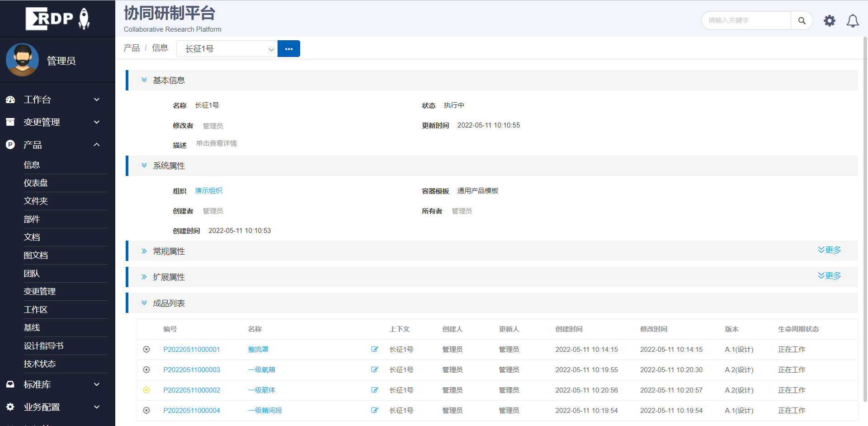Click the page vertical scrollbar
Viewport: 868px width, 426px height.
(x=865, y=219)
